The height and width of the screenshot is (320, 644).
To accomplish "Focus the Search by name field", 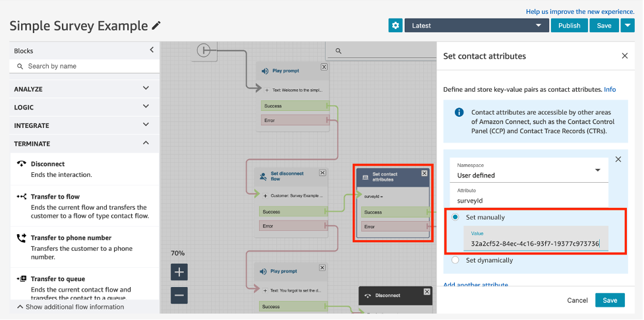I will (84, 66).
